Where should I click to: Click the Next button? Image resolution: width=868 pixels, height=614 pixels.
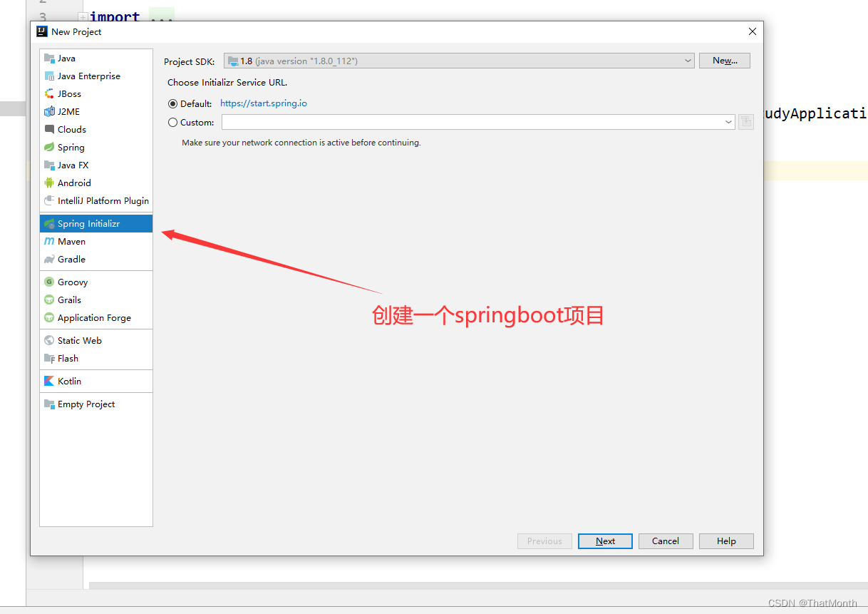[x=606, y=541]
